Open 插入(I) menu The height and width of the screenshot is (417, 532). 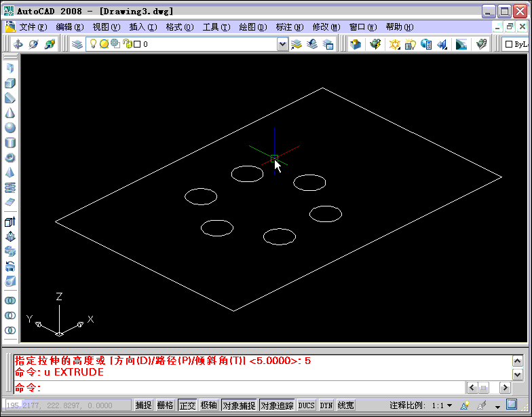[x=142, y=27]
